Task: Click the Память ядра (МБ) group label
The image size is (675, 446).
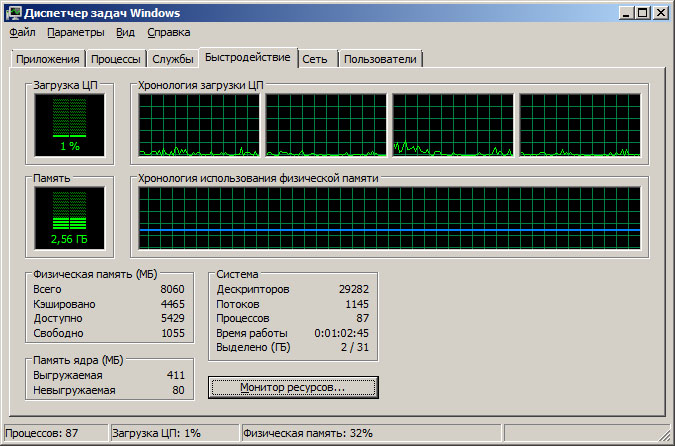Action: (x=78, y=360)
